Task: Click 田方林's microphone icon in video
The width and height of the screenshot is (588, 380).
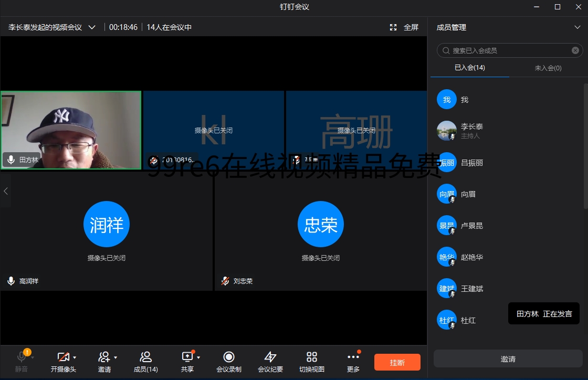Action: coord(11,160)
